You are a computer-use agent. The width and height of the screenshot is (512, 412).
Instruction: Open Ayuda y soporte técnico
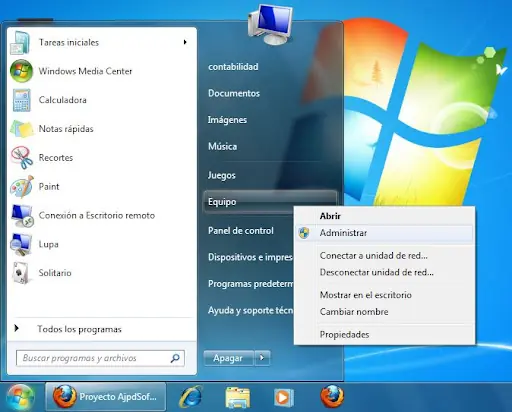tap(250, 310)
